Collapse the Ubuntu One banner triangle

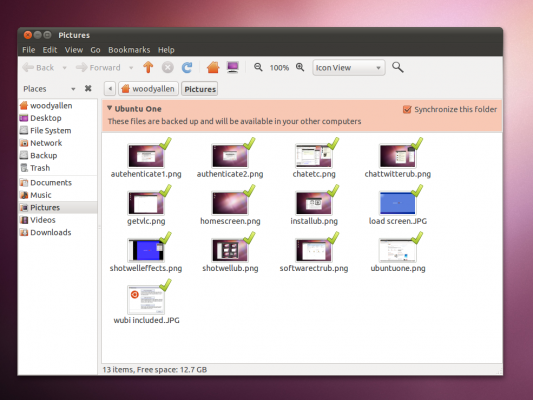click(x=109, y=108)
